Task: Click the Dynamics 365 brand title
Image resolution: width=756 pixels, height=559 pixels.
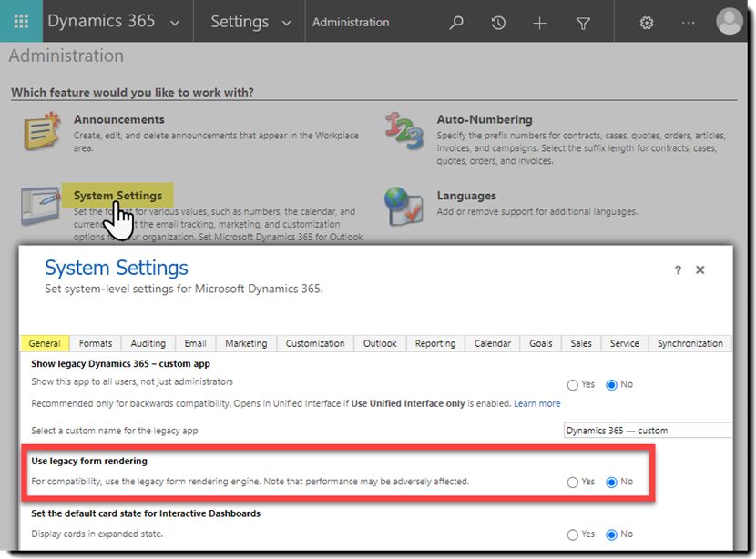Action: pos(101,21)
